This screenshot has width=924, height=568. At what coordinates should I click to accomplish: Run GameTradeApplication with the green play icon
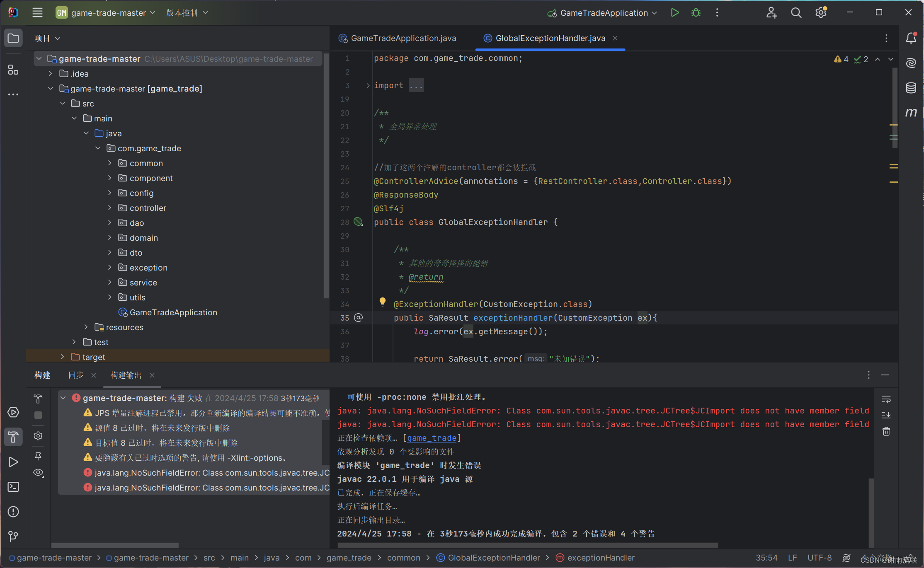pos(674,13)
